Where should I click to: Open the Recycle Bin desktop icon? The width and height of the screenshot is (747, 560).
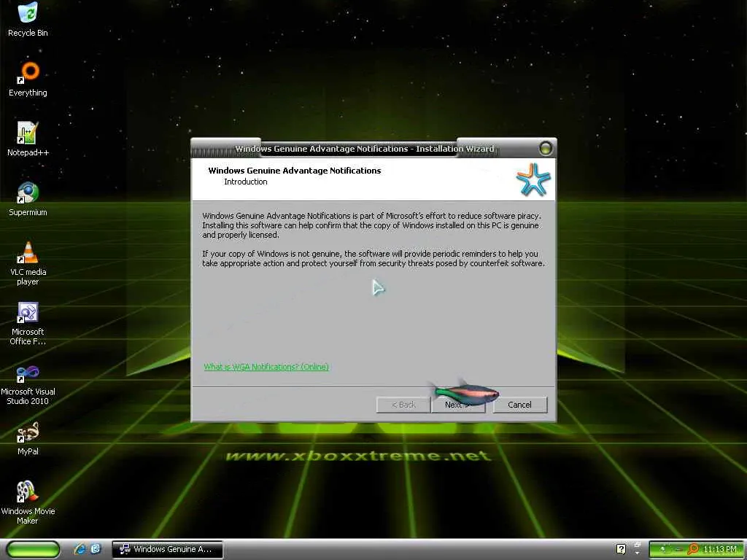point(28,19)
